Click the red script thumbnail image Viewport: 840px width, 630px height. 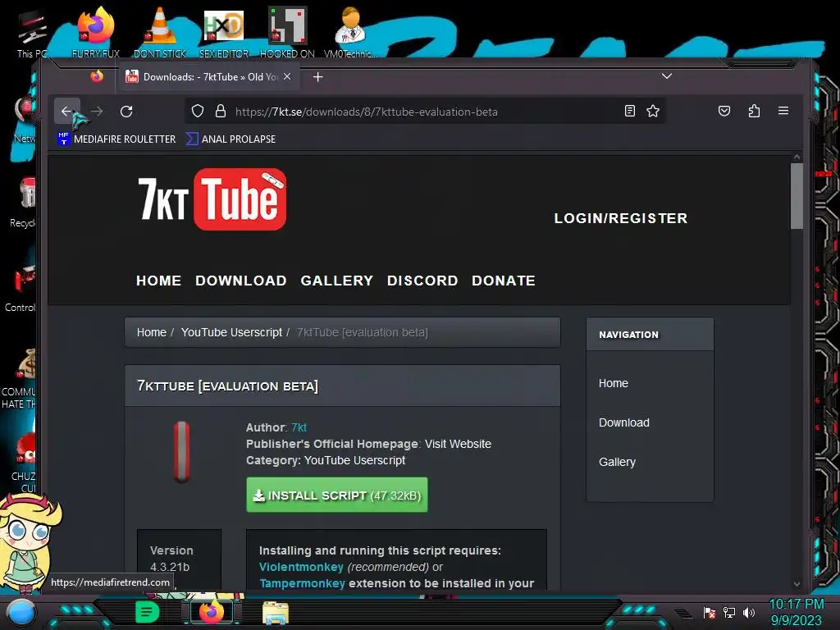[x=181, y=452]
